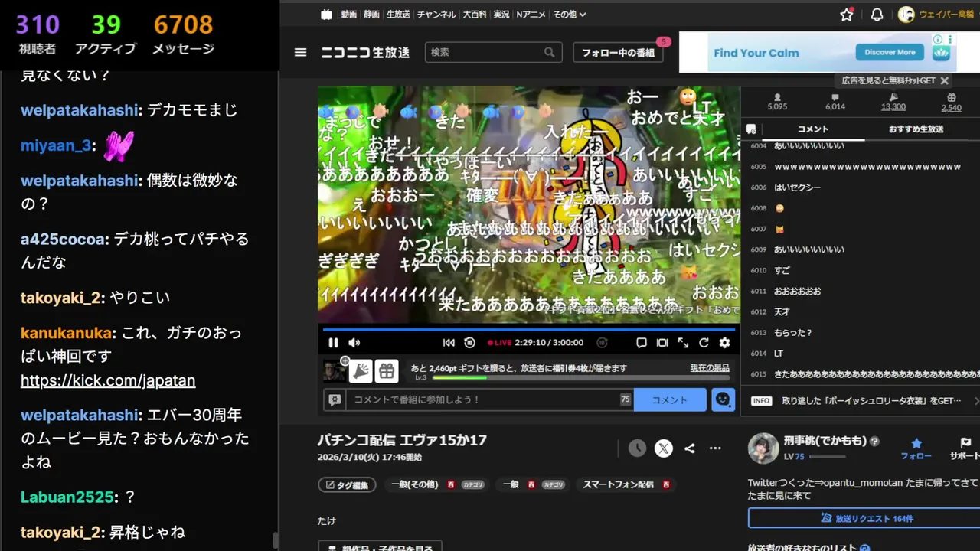
Task: Click username welpatakahashi on デカモモまじ message
Action: pos(80,110)
